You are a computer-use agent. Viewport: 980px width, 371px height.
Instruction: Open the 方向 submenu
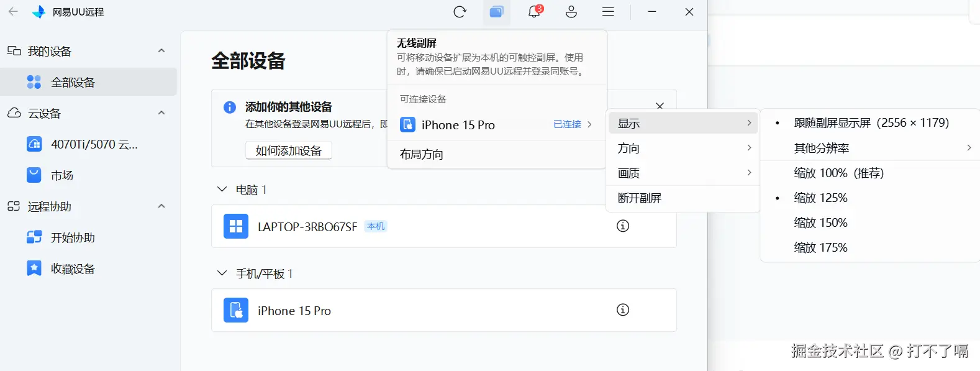click(x=683, y=148)
